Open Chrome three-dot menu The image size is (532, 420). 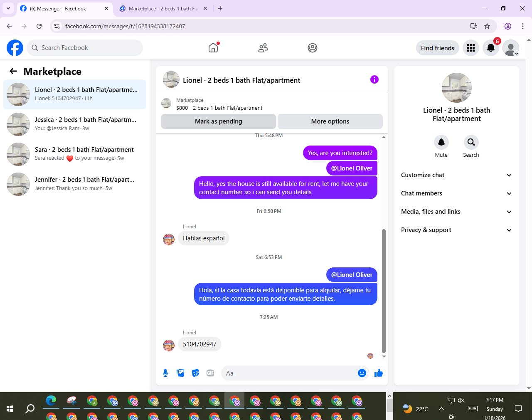pyautogui.click(x=523, y=26)
